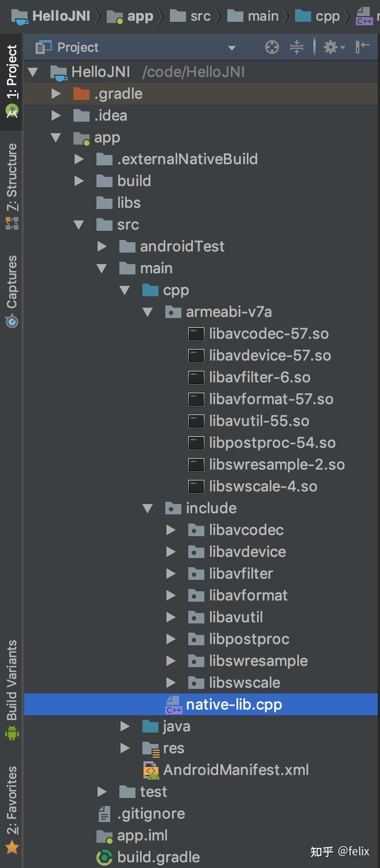380x868 pixels.
Task: Select libswscale-4.so in the tree
Action: pyautogui.click(x=263, y=486)
